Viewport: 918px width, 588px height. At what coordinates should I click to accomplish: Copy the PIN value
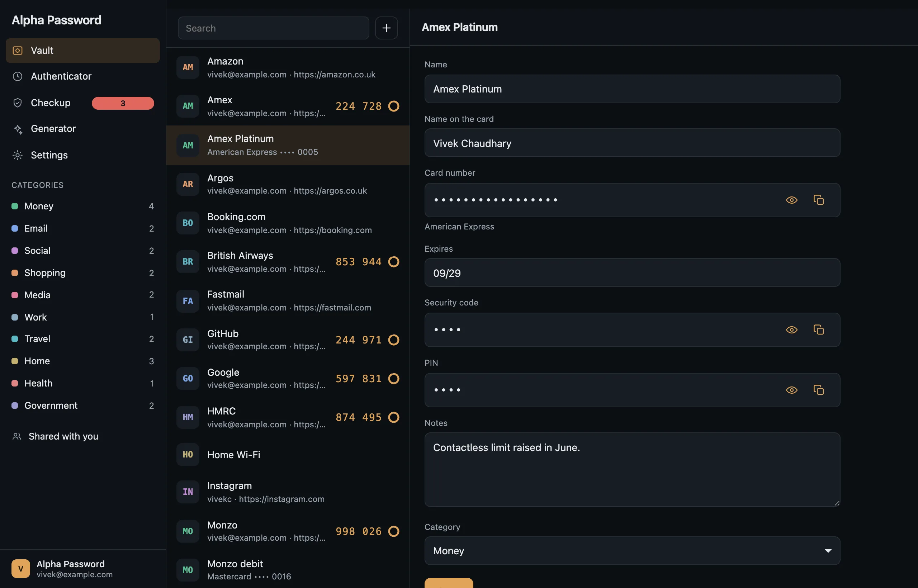click(x=818, y=390)
